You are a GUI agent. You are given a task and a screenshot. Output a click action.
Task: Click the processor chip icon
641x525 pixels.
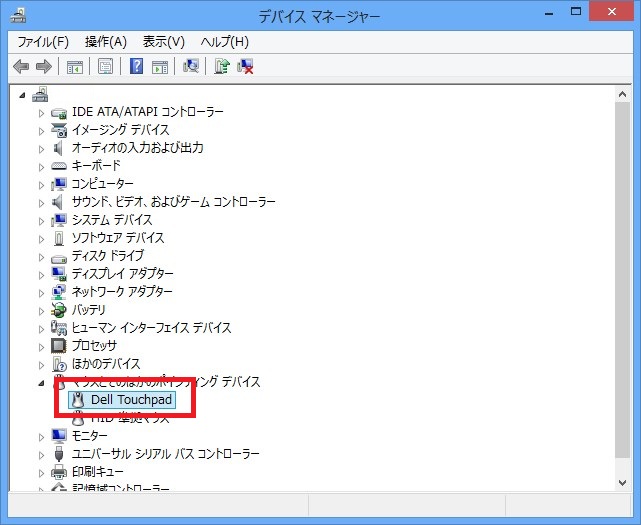click(x=59, y=346)
